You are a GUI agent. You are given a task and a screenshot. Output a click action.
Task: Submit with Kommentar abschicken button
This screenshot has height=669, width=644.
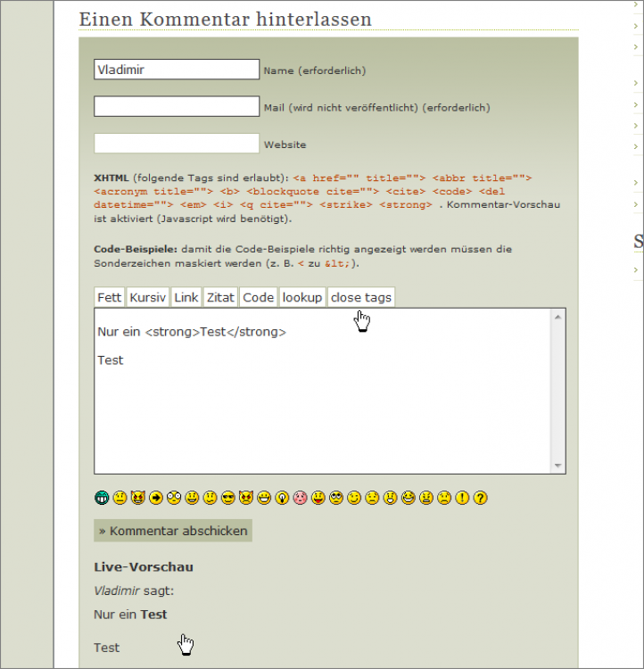173,531
